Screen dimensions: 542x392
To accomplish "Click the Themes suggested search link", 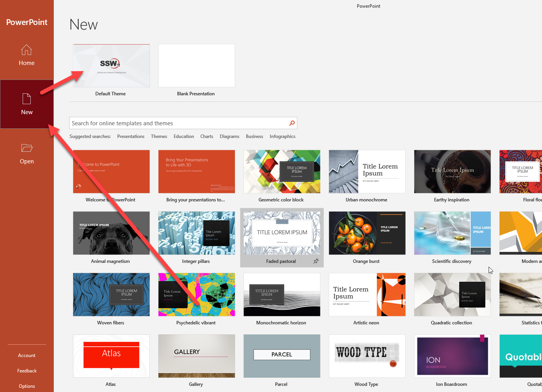I will click(159, 136).
